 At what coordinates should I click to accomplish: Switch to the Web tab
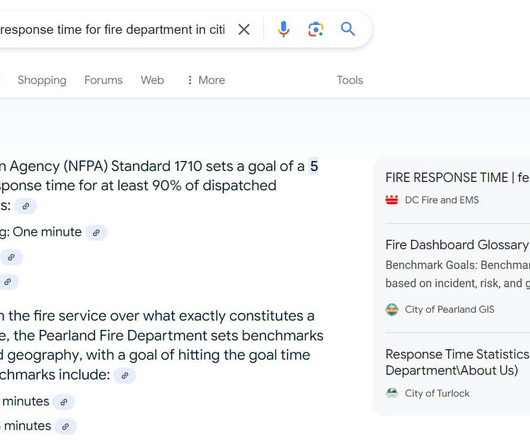(152, 80)
